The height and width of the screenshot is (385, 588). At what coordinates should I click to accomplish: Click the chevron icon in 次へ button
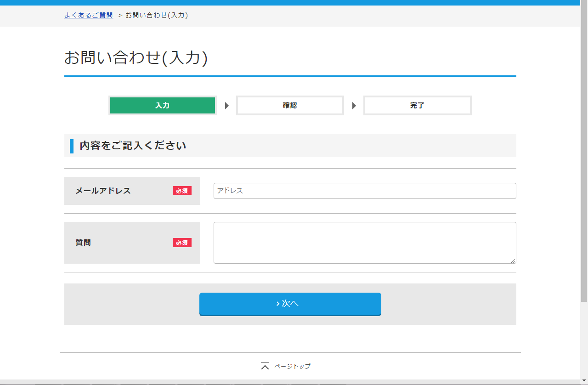(278, 304)
